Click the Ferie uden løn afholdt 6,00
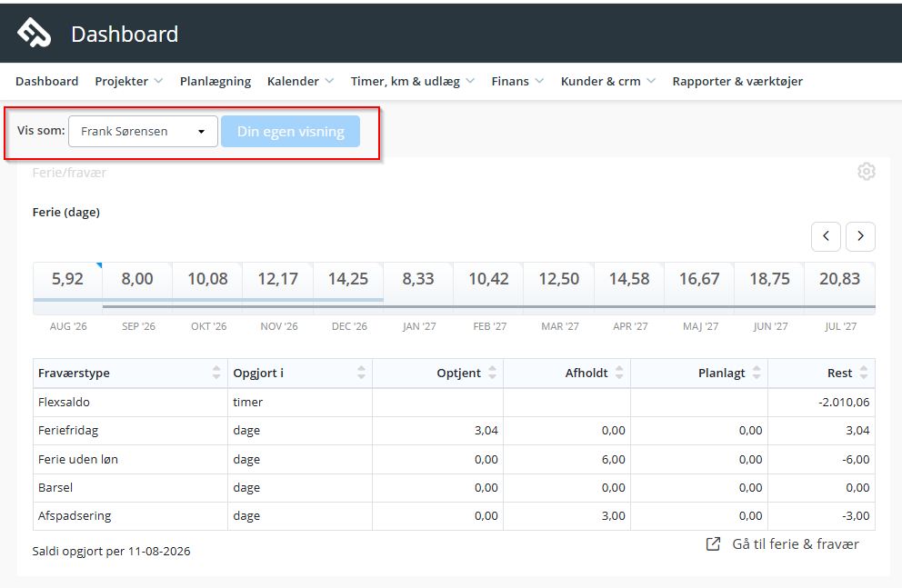This screenshot has width=902, height=588. click(x=613, y=459)
